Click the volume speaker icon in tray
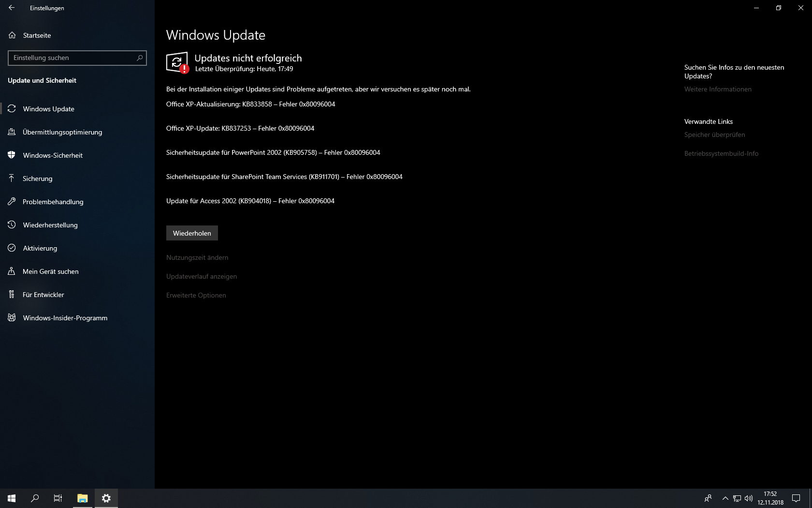 749,498
